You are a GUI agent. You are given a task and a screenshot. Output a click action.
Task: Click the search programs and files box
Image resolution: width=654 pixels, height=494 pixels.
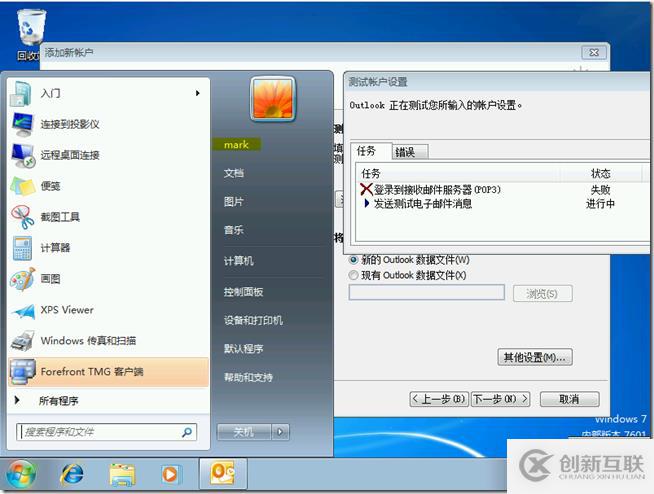click(106, 432)
